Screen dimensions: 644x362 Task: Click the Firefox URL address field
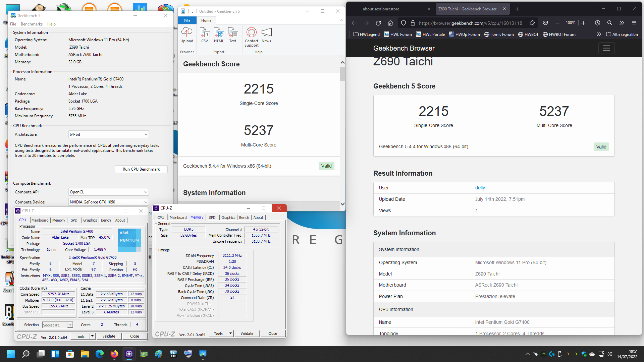[471, 23]
